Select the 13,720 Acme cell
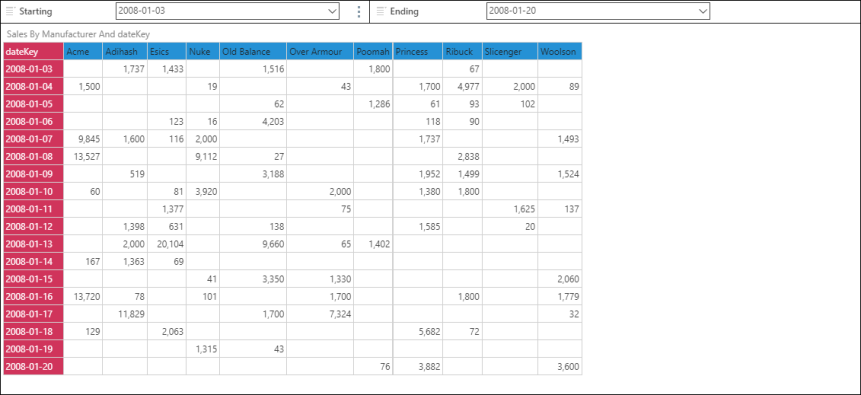Image resolution: width=861 pixels, height=395 pixels. [x=83, y=297]
